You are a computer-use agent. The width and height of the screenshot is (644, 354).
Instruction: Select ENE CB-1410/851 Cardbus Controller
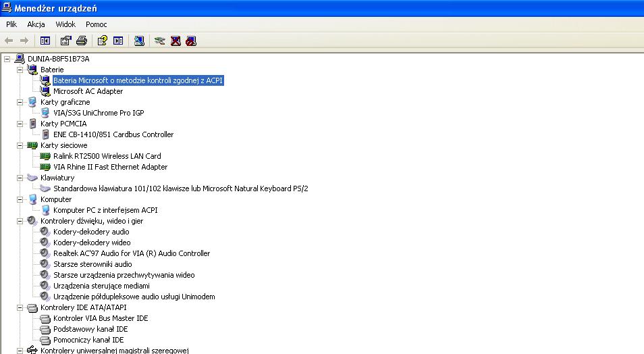[113, 134]
